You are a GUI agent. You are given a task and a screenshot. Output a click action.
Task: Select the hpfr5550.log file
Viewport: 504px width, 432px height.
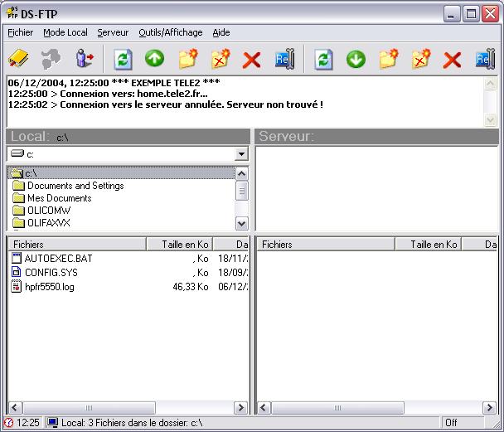pyautogui.click(x=49, y=287)
